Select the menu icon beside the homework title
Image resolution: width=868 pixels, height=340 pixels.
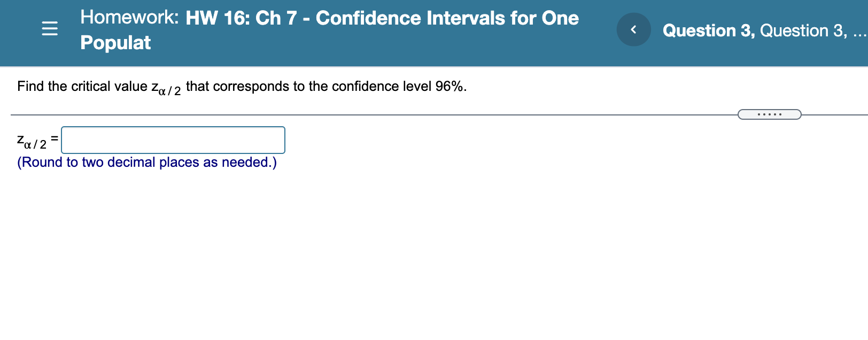(50, 29)
